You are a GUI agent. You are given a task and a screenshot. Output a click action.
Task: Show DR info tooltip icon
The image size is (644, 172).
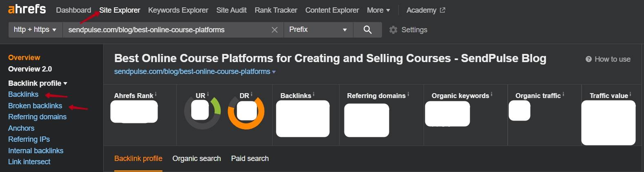pyautogui.click(x=251, y=94)
